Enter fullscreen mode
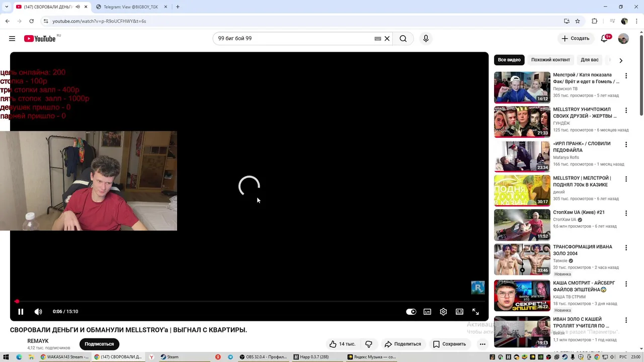The image size is (644, 362). [475, 312]
